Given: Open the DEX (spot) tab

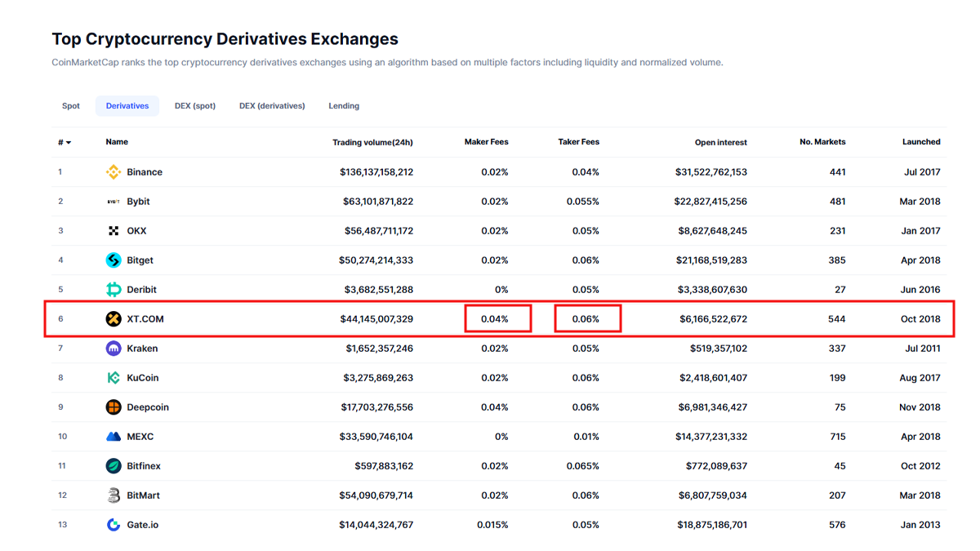Looking at the screenshot, I should pyautogui.click(x=195, y=106).
